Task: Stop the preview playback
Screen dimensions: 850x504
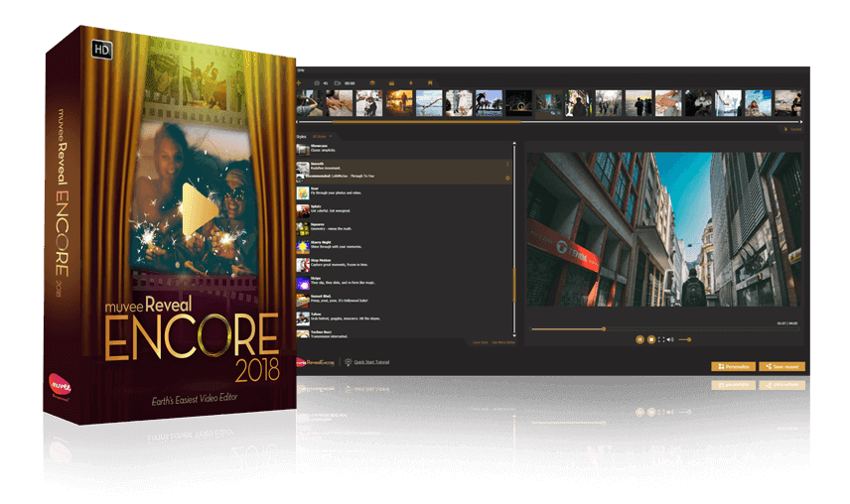Action: coord(651,339)
